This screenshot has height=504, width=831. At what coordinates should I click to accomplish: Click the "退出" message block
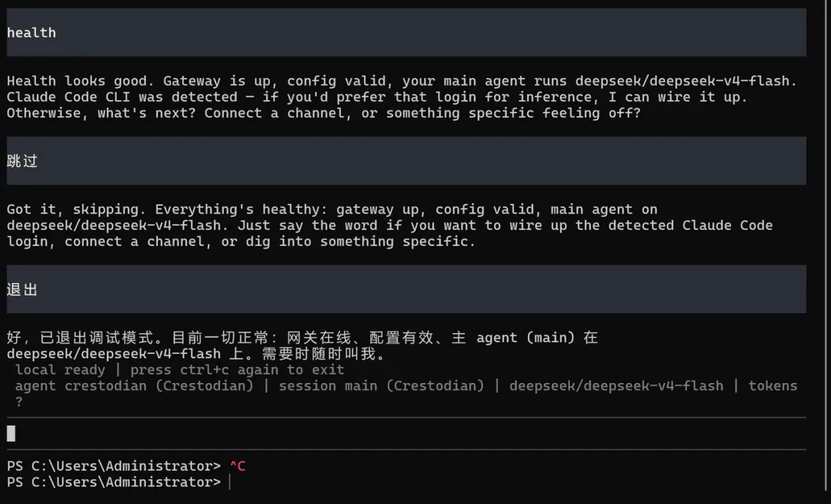point(406,289)
